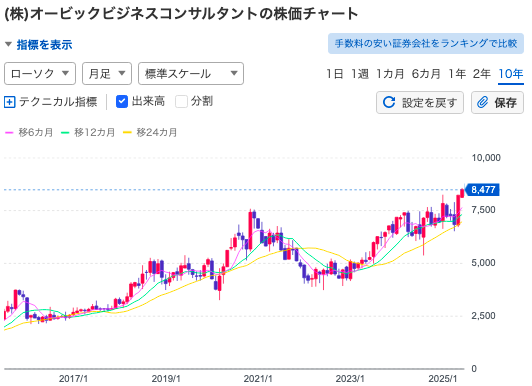Click the 保存 save button
Viewport: 532px width, 386px height.
coord(497,102)
